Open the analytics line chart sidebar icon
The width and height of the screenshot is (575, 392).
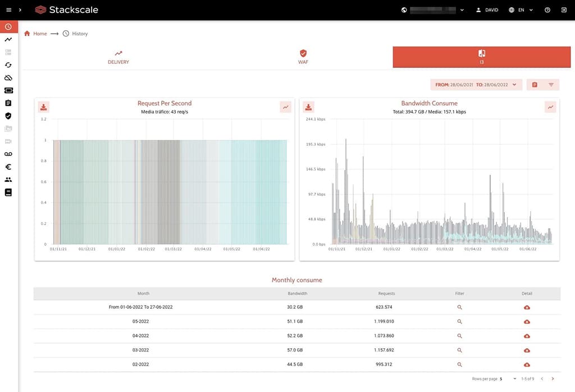8,40
